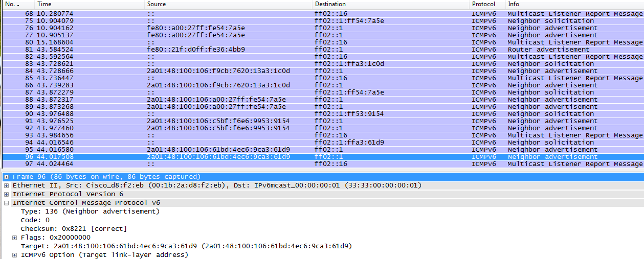Expand ICMPv6 Option target link-layer address
The image size is (644, 259).
[15, 255]
